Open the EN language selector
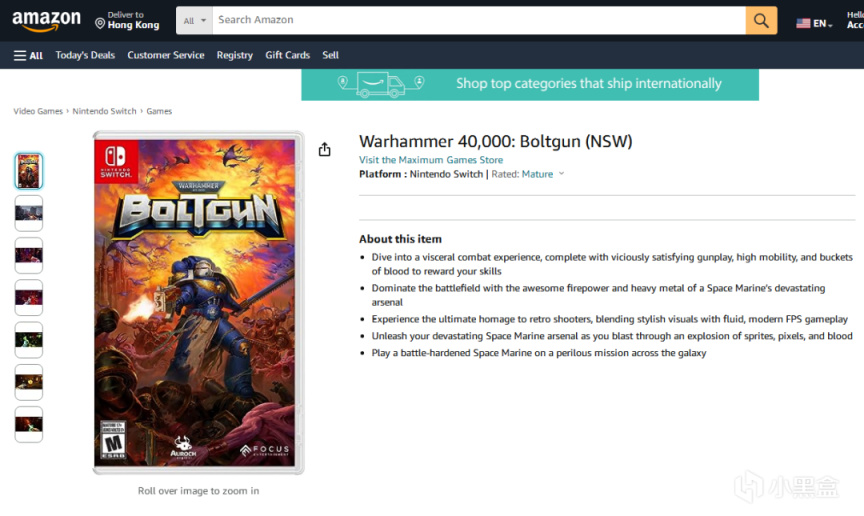This screenshot has height=516, width=864. tap(814, 23)
